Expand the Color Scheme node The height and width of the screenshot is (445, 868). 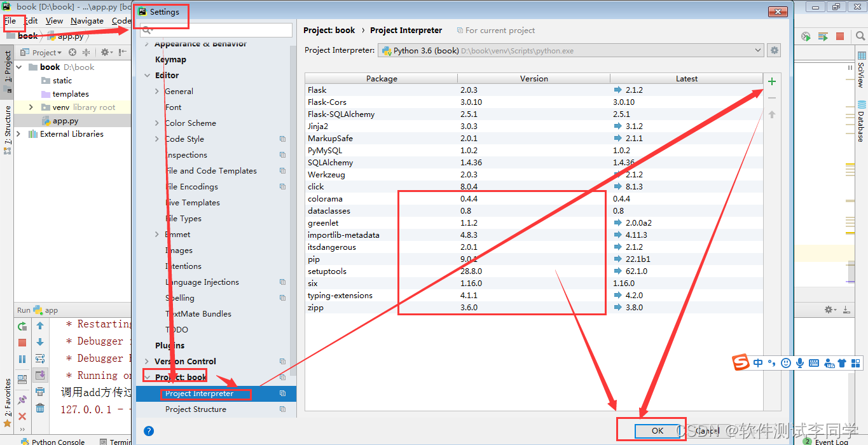(157, 123)
